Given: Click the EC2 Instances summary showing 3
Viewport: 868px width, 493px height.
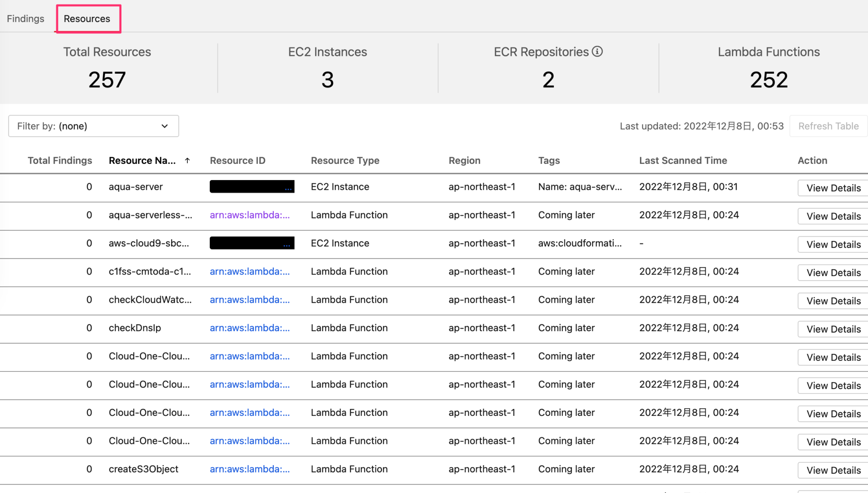Looking at the screenshot, I should 327,79.
